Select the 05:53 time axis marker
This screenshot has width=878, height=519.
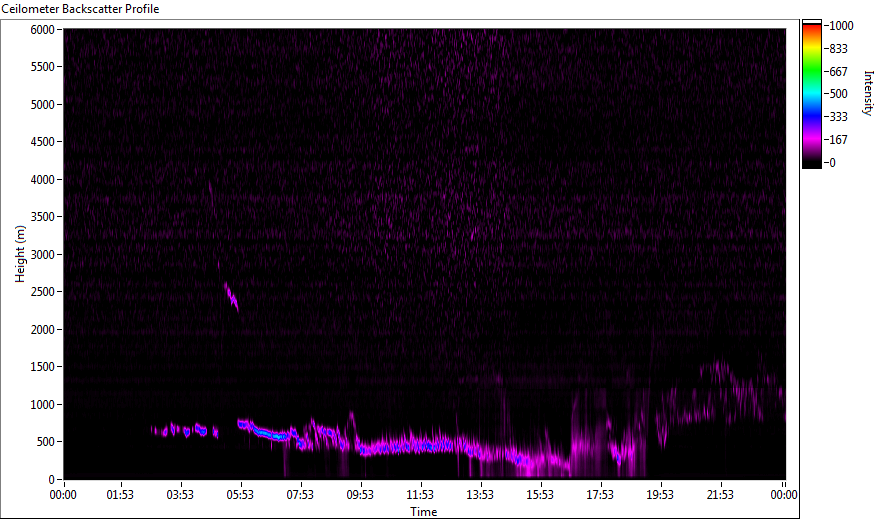tap(240, 494)
